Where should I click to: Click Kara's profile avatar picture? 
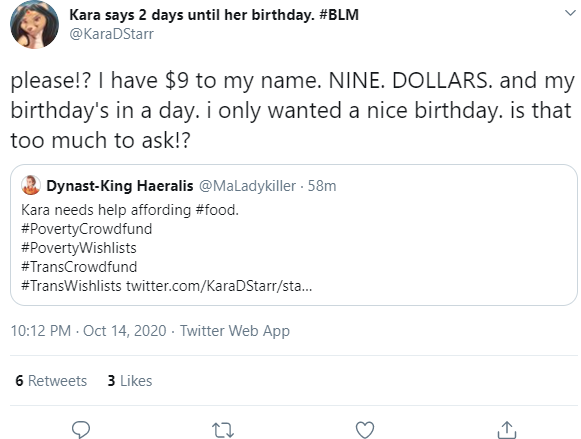34,24
